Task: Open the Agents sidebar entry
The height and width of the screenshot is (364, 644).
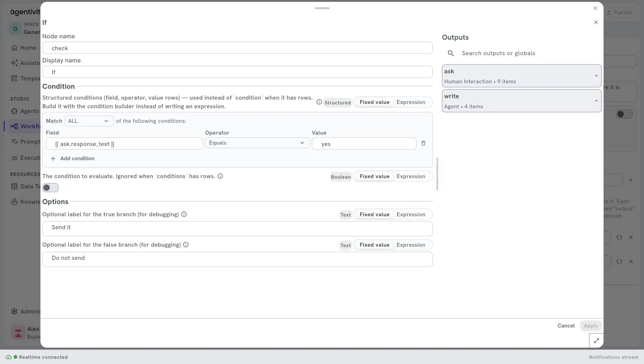Action: point(25,111)
